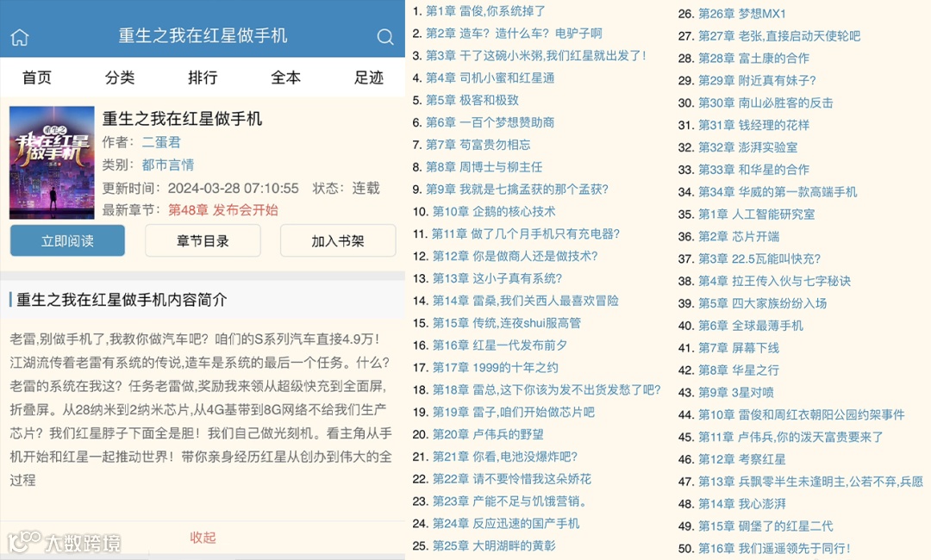Open 第8章 周博士与柳主任

point(484,167)
